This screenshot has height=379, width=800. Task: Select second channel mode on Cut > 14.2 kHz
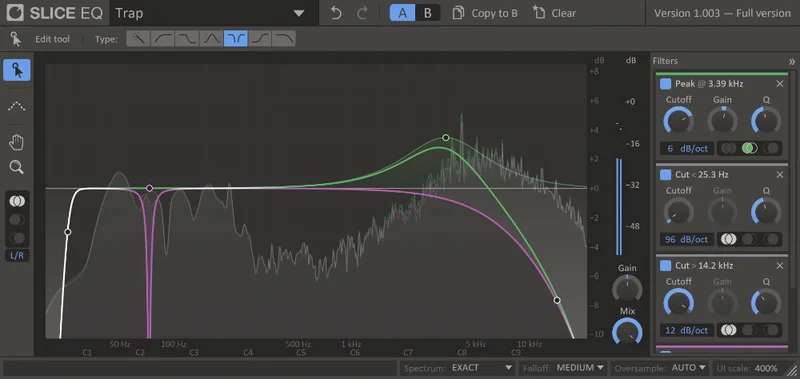pos(749,330)
